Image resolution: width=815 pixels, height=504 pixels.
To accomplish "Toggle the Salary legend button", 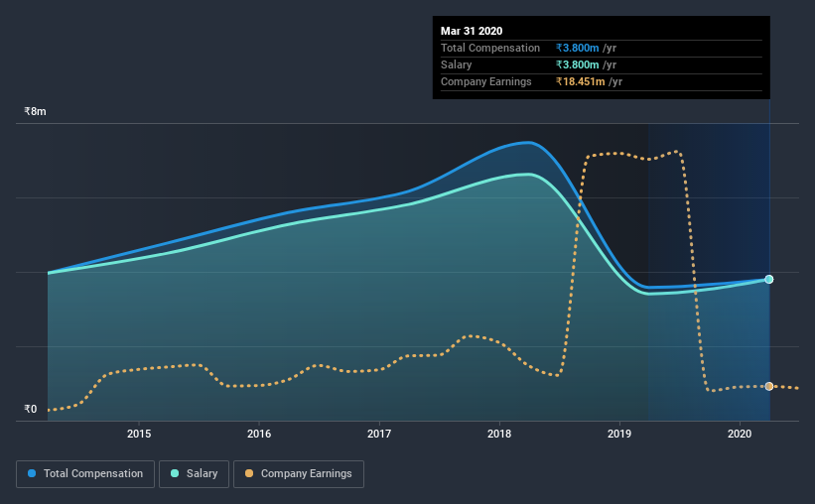I will 194,474.
